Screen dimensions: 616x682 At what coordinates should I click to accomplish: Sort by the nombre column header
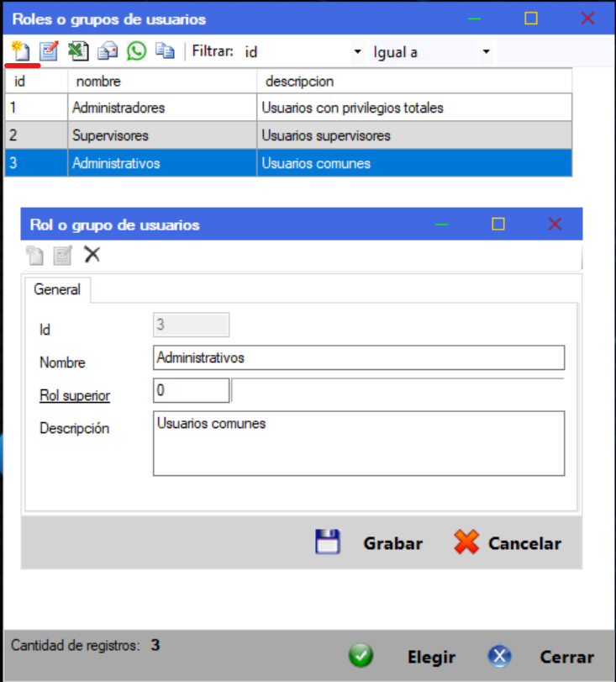click(161, 82)
